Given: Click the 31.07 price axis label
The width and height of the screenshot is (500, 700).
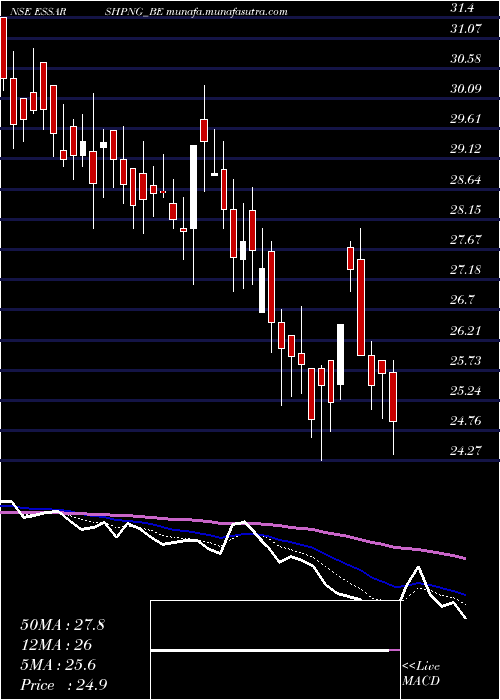Looking at the screenshot, I should coord(467,29).
